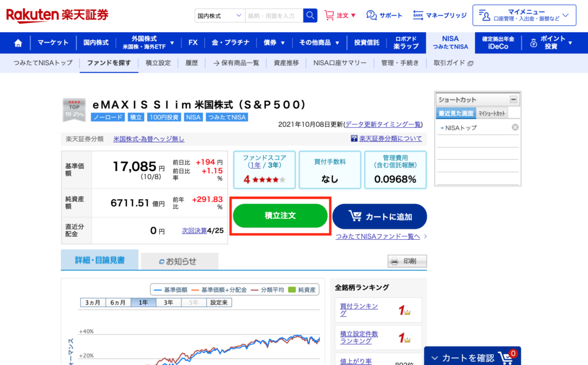Open 金・プラチナ menu item
Image resolution: width=588 pixels, height=365 pixels.
pos(230,42)
